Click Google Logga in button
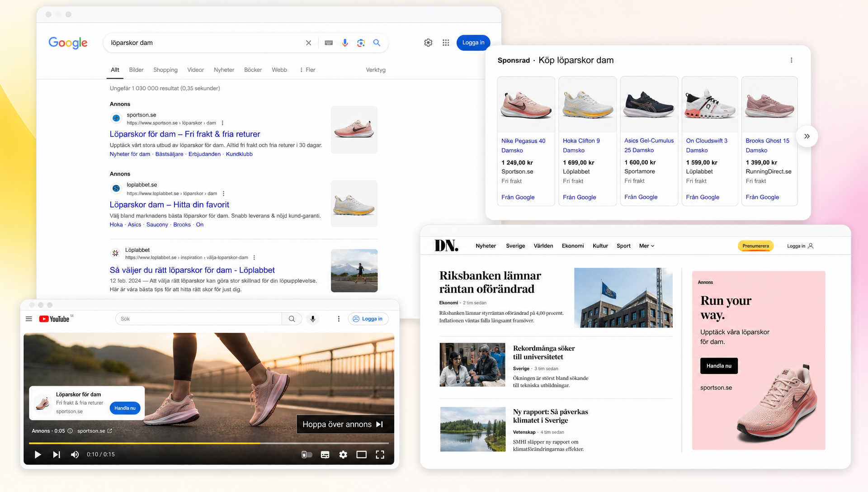 tap(473, 43)
